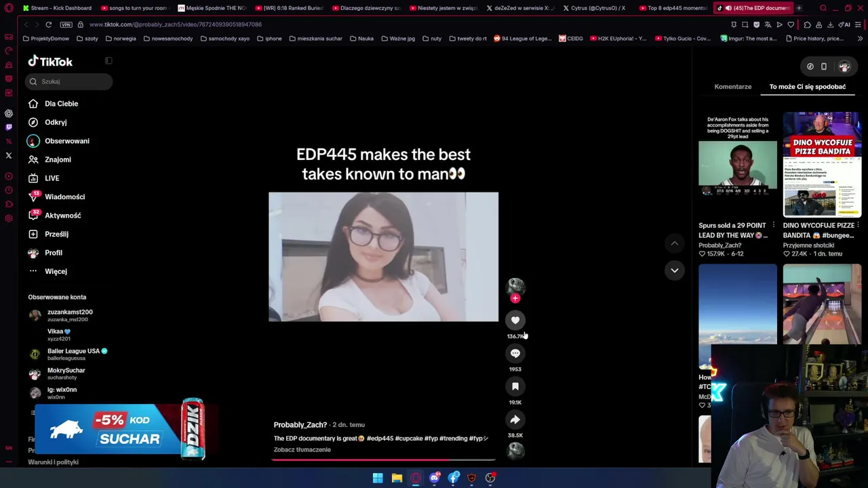Open Opera downloads icon in toolbar

tap(830, 24)
